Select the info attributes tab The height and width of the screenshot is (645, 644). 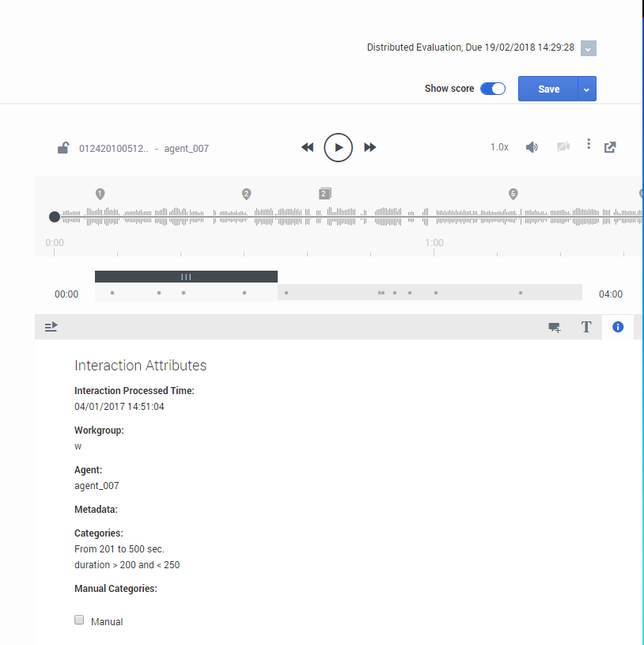click(x=618, y=327)
